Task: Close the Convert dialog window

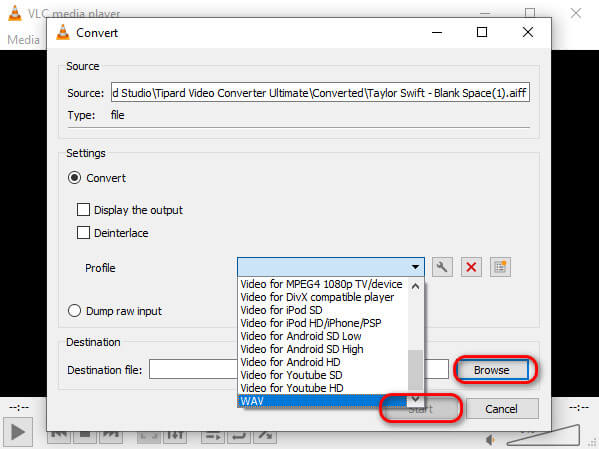Action: coord(528,32)
